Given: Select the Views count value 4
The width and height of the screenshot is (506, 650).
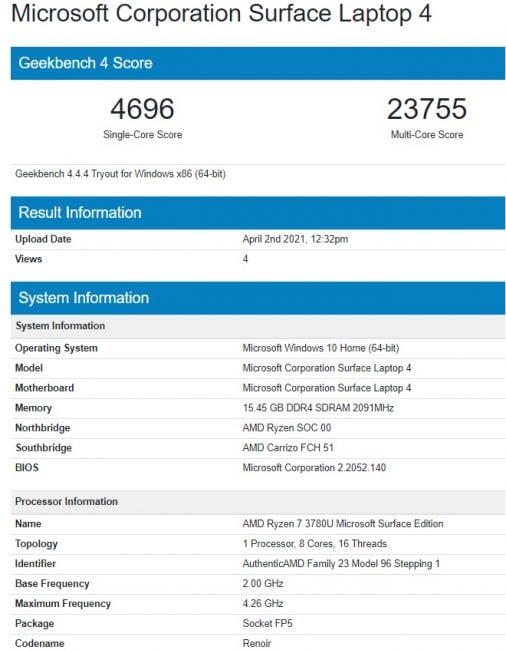Looking at the screenshot, I should [245, 259].
